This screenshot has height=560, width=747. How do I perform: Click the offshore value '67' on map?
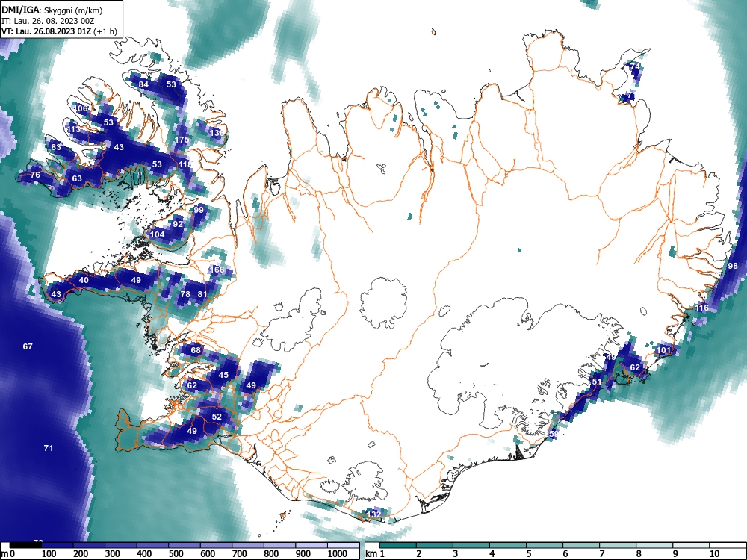pyautogui.click(x=28, y=346)
